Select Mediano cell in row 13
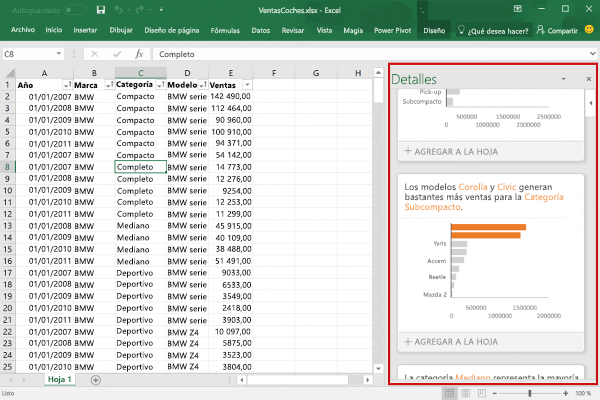This screenshot has width=600, height=400. pyautogui.click(x=140, y=226)
